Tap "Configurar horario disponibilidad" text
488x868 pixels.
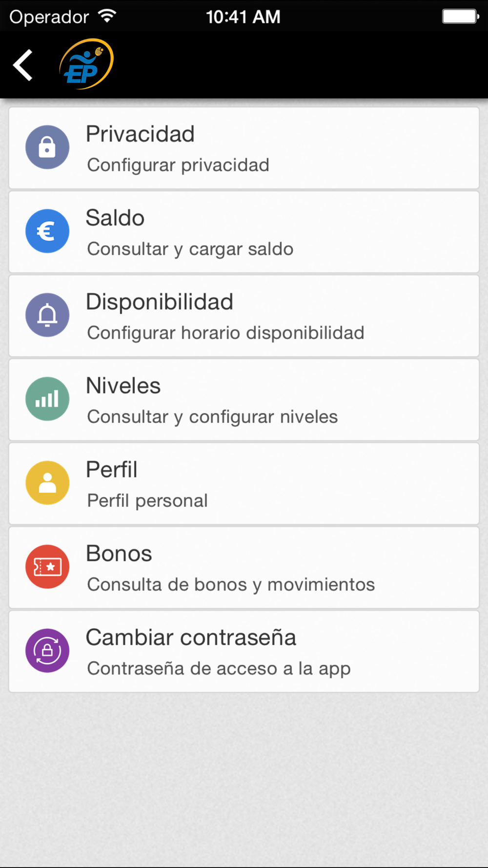[225, 333]
